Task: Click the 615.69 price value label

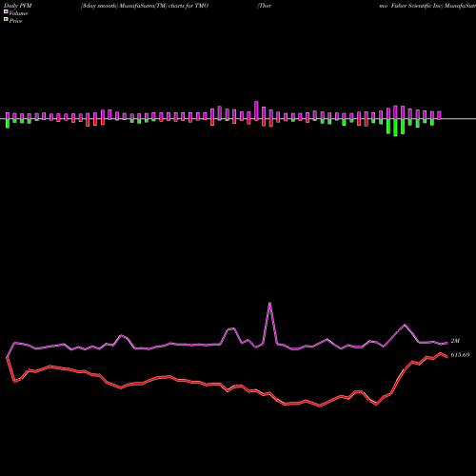Action: 460,355
